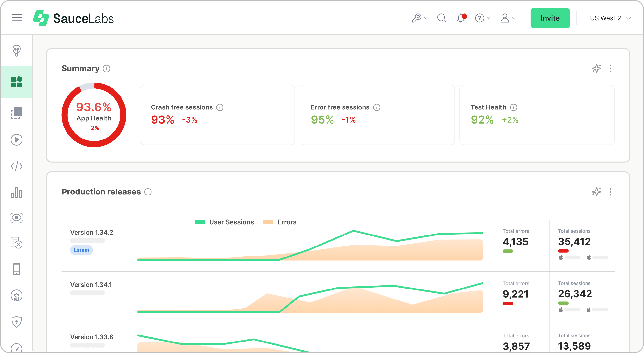Toggle User Sessions legend entry
644x353 pixels.
click(224, 222)
